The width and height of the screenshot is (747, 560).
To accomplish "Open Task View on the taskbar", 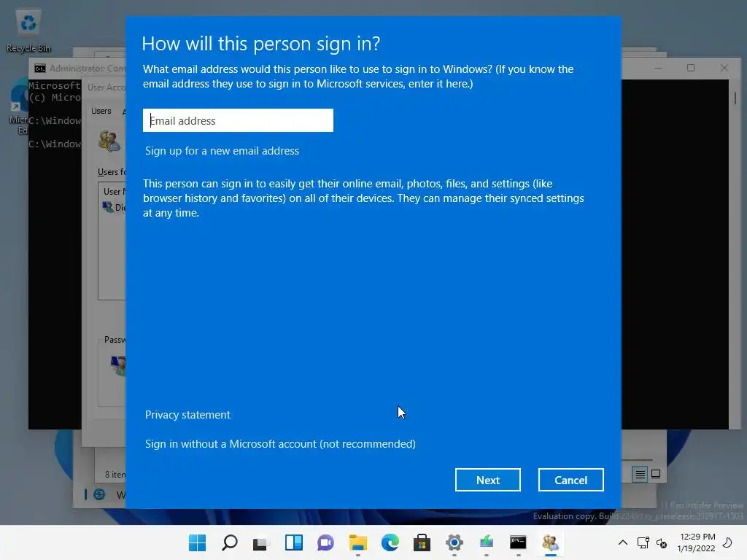I will pos(261,542).
